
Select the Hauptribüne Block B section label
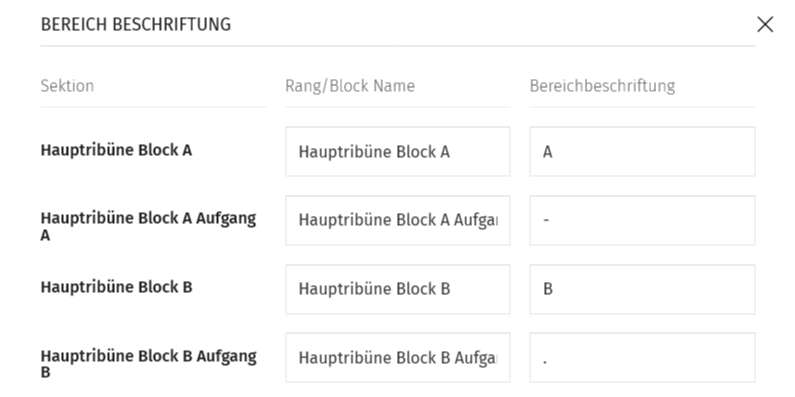pyautogui.click(x=116, y=287)
